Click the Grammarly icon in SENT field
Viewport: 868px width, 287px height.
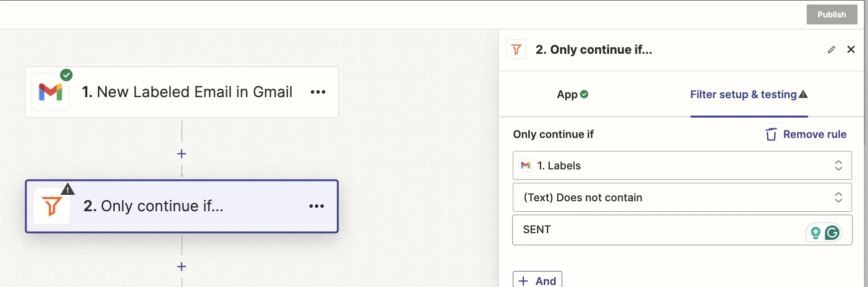(833, 233)
